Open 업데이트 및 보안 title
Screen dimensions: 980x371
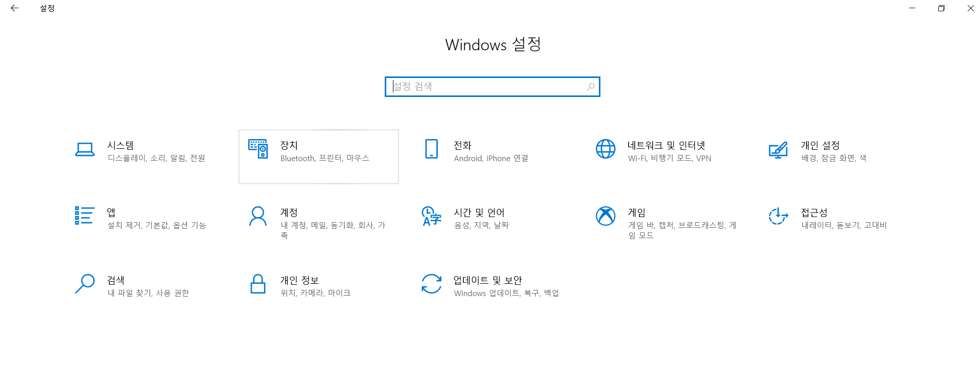487,280
